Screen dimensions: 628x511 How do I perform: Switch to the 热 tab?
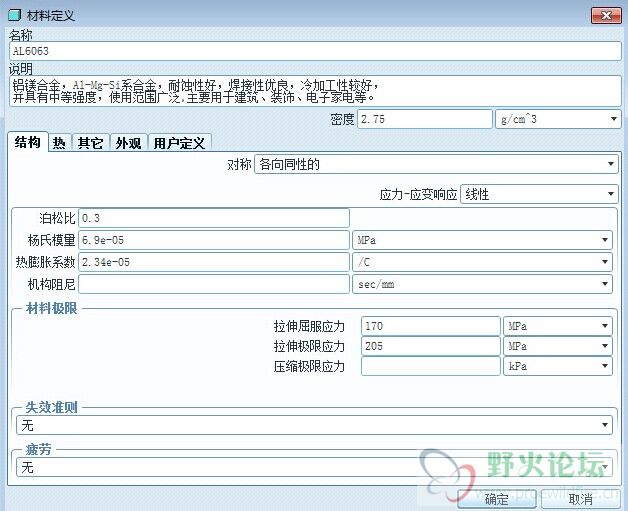[59, 143]
